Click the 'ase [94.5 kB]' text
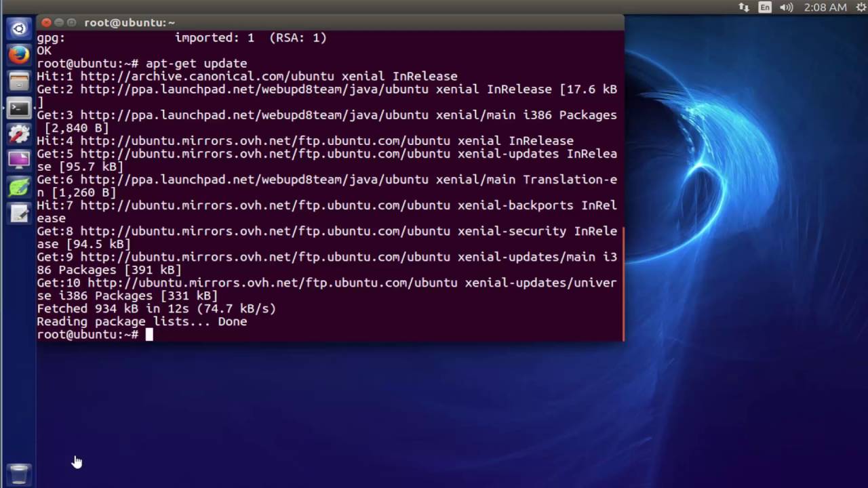Viewport: 868px width, 488px height. click(84, 244)
